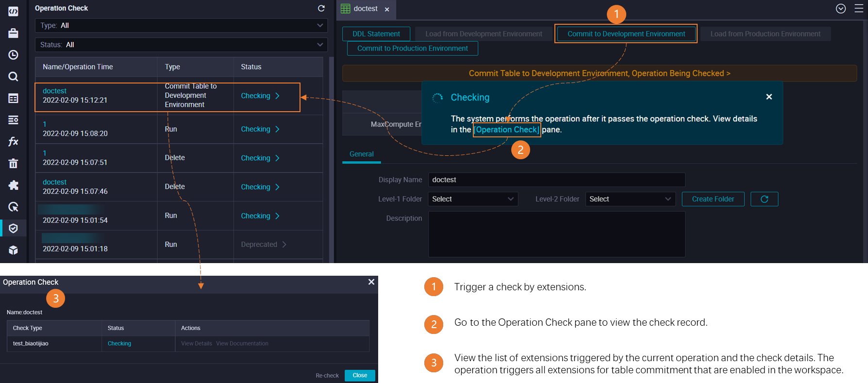Open the cube package icon in the sidebar

tap(13, 250)
